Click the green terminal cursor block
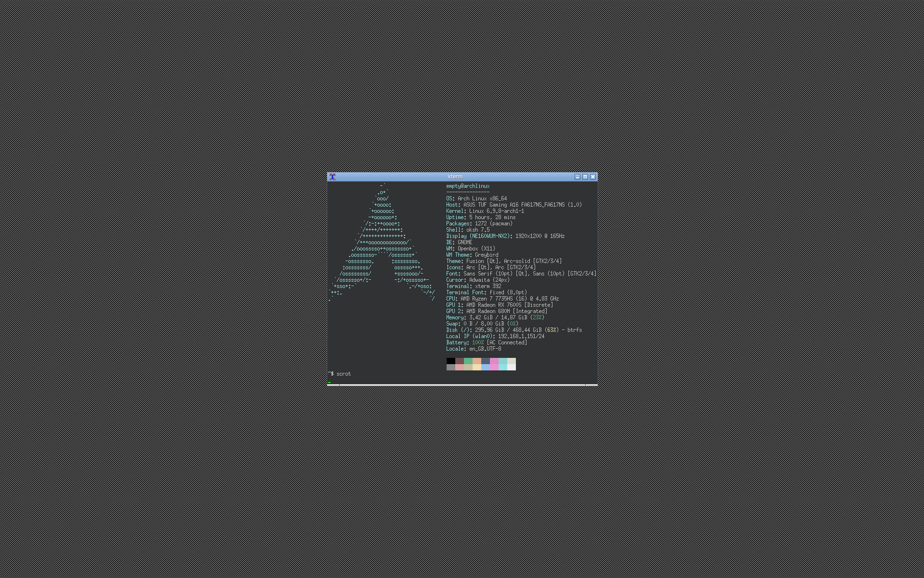Image resolution: width=924 pixels, height=578 pixels. [329, 383]
